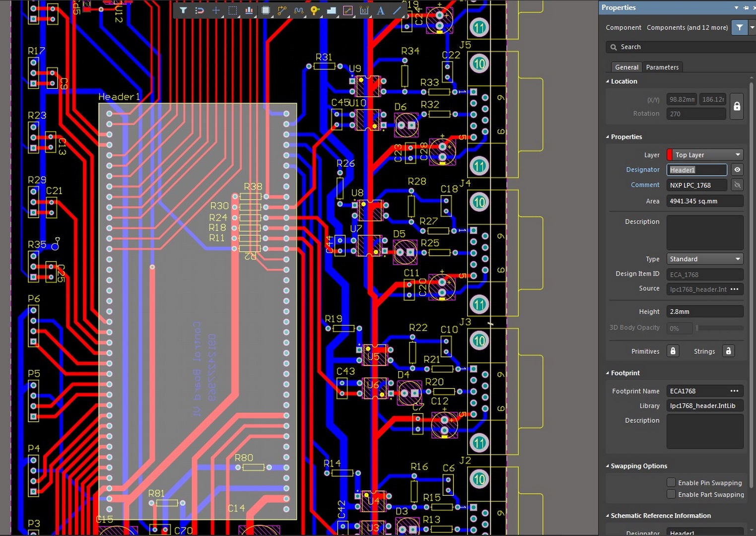The width and height of the screenshot is (756, 536).
Task: Tick the Enable Part Swapping checkbox
Action: [671, 494]
